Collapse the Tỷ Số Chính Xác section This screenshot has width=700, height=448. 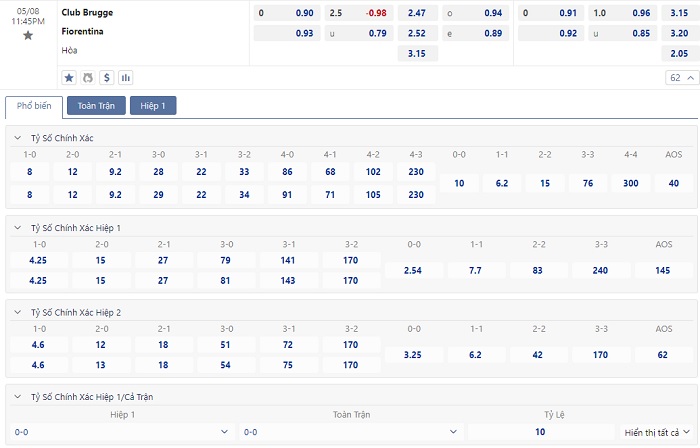click(17, 137)
